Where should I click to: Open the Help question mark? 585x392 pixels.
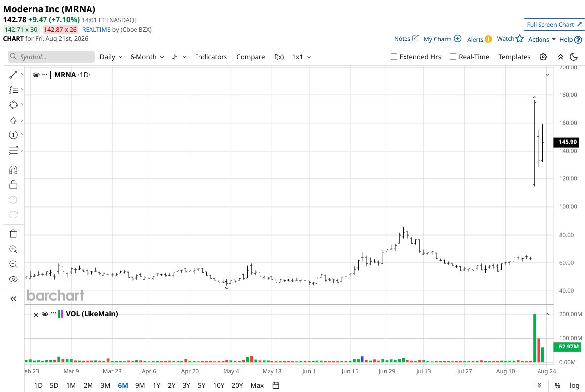[x=578, y=39]
